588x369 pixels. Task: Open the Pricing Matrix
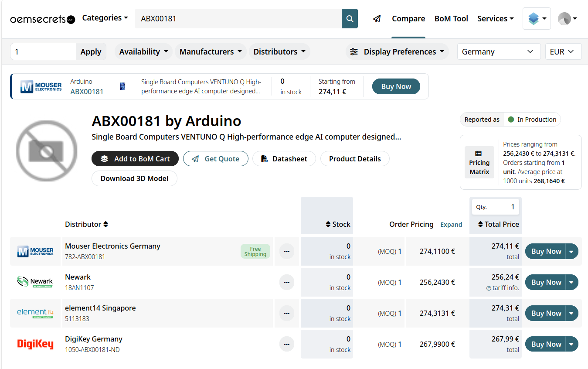click(479, 162)
